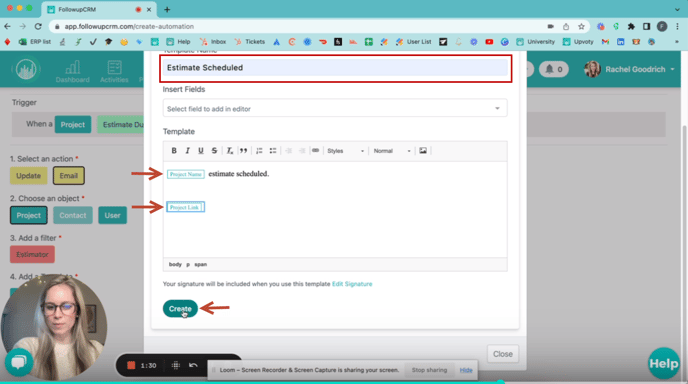Toggle underline formatting in template editor
Screen dimensions: 688x384
click(x=201, y=151)
